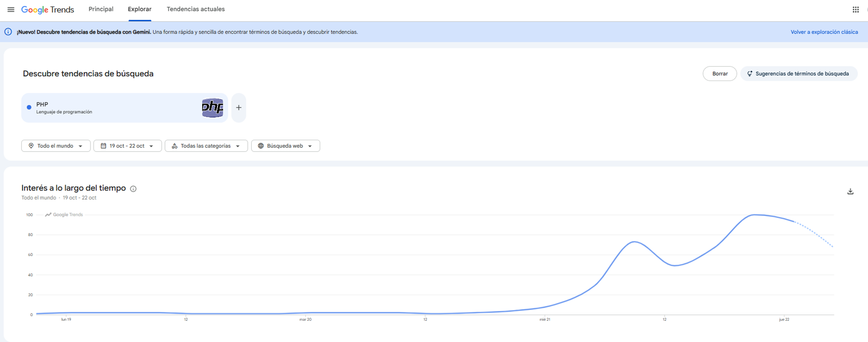868x342 pixels.
Task: Click Volver a exploración clásica link
Action: click(824, 32)
